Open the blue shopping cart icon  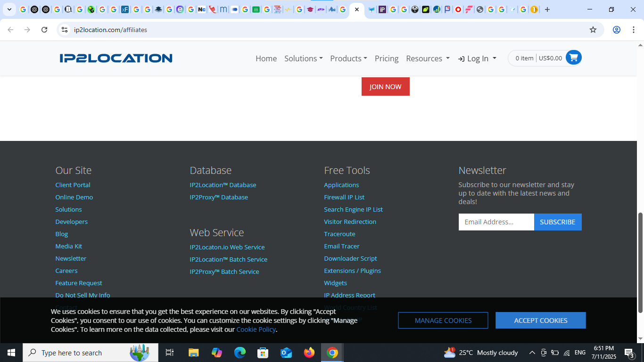tap(573, 58)
